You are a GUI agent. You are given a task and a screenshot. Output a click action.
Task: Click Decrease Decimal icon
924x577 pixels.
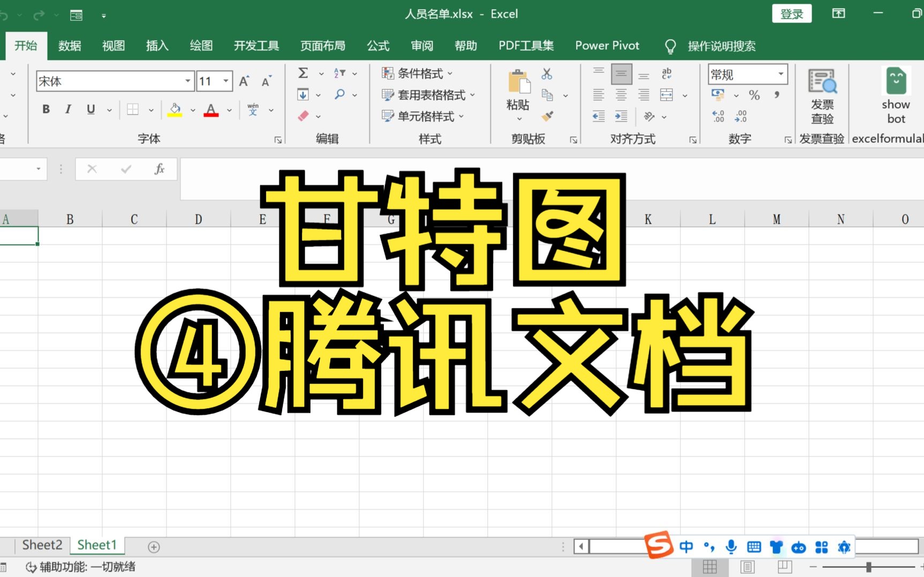point(741,116)
